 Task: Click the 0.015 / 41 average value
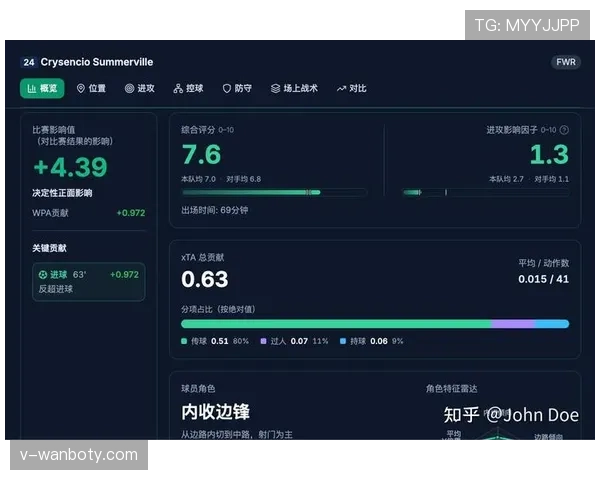coord(543,279)
